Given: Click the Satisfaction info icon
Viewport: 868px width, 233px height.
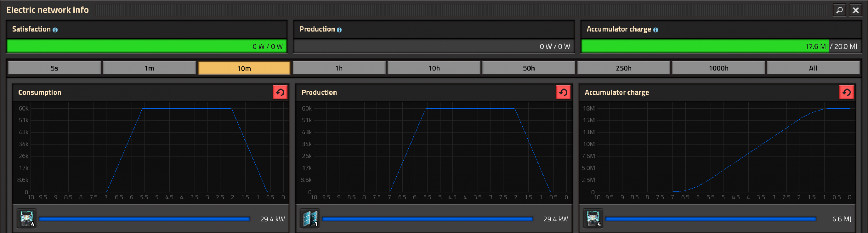Looking at the screenshot, I should (55, 30).
